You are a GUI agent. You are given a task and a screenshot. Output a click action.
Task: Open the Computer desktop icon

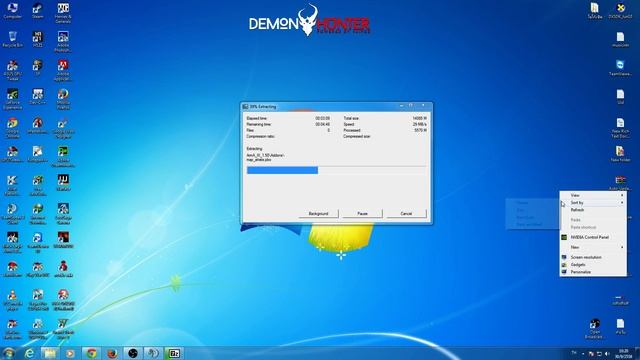pos(12,11)
